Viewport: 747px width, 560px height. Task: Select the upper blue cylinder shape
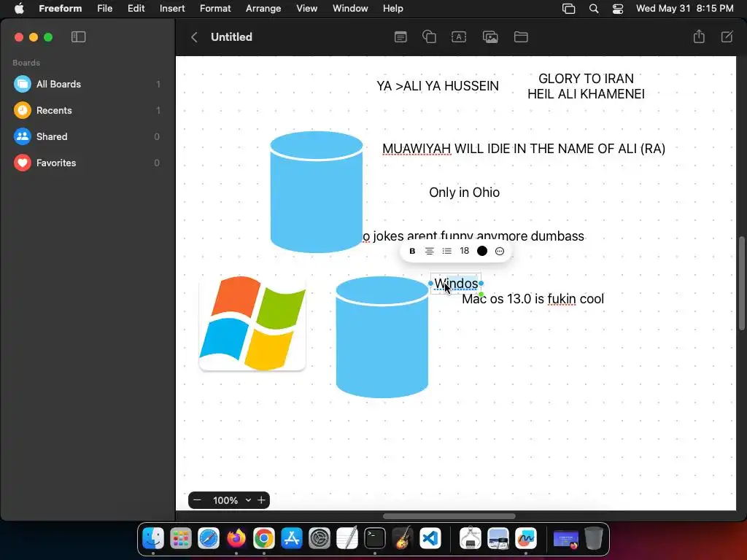coord(317,192)
